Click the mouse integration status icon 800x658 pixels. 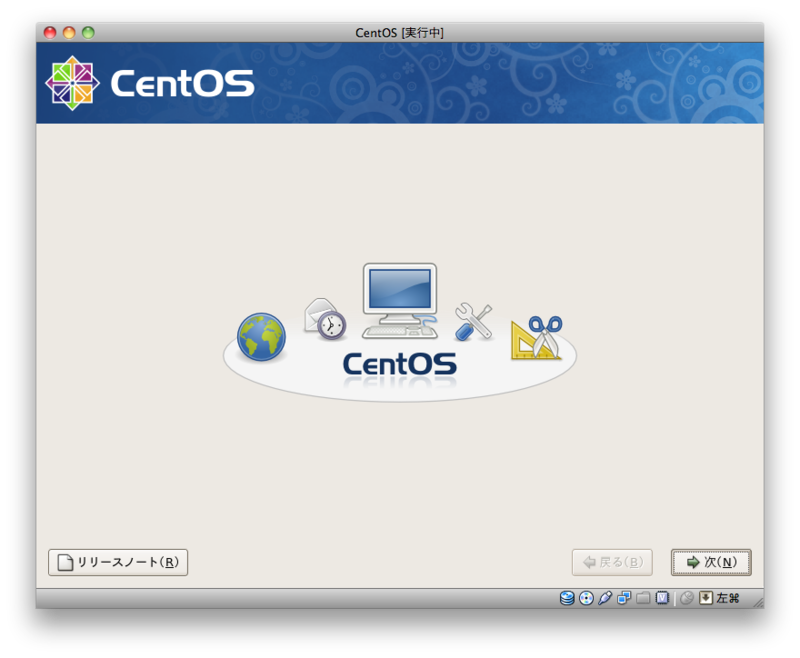pyautogui.click(x=687, y=598)
